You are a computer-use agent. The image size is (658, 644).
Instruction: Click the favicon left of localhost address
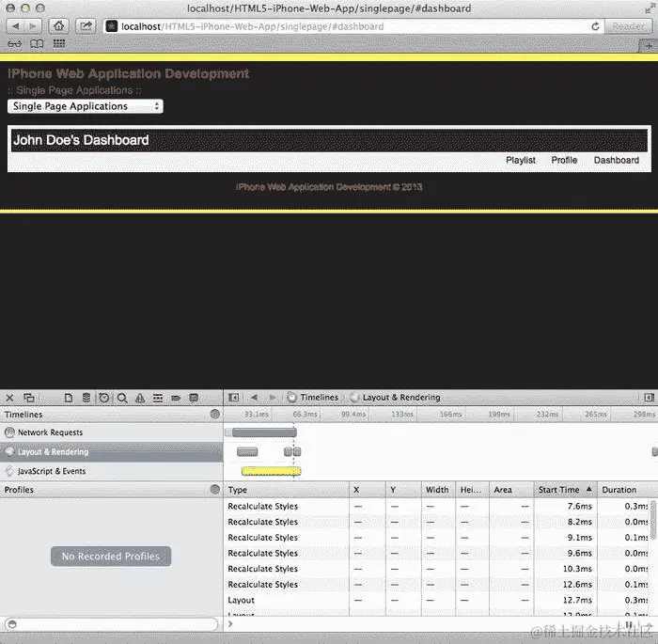(x=112, y=26)
